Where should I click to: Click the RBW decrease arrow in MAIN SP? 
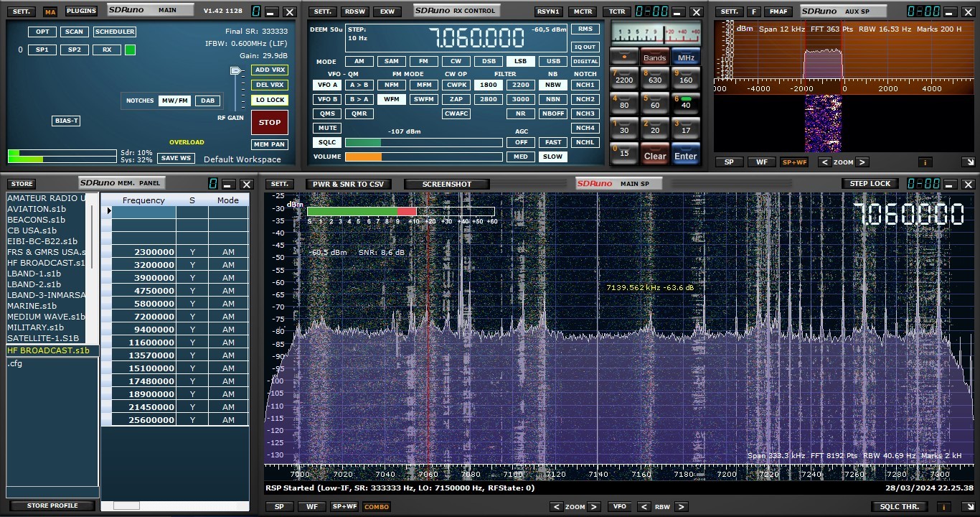point(644,507)
